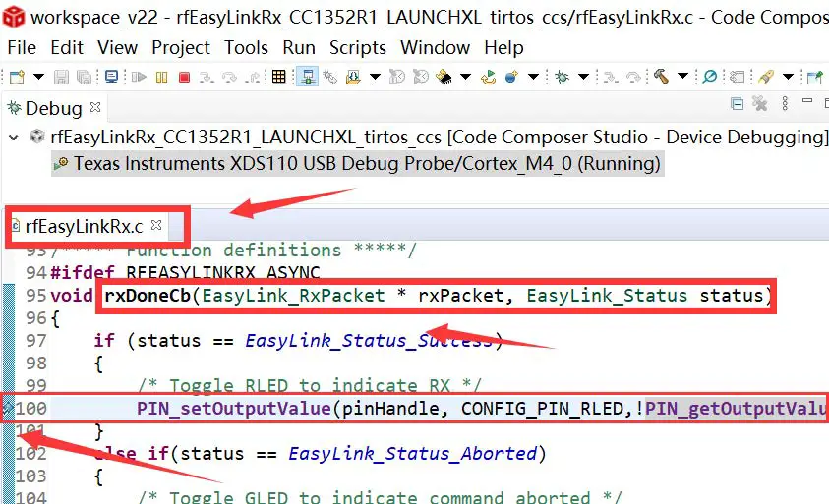The image size is (829, 504).
Task: Open the View menu
Action: click(117, 47)
